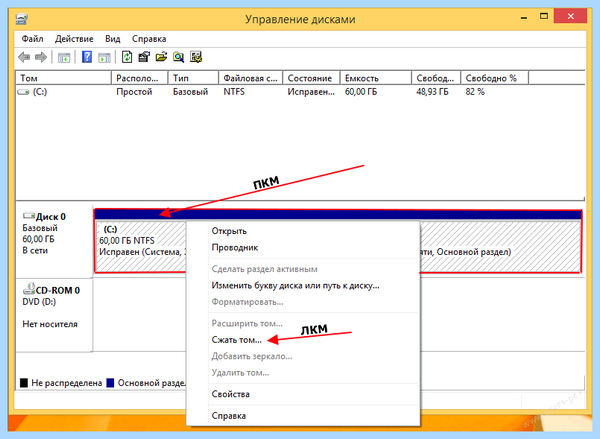
Task: Sort by the Тип column header
Action: tap(193, 78)
